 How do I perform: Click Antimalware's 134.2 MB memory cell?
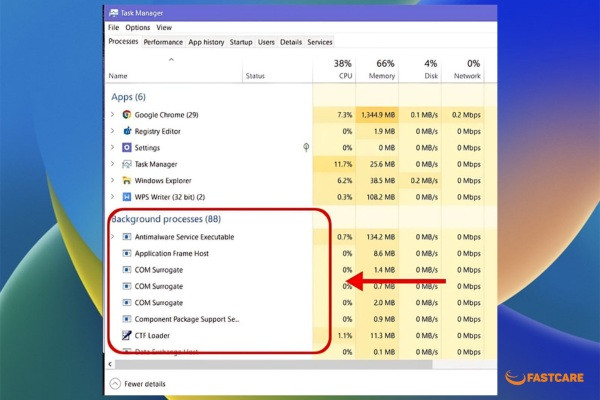tap(377, 237)
